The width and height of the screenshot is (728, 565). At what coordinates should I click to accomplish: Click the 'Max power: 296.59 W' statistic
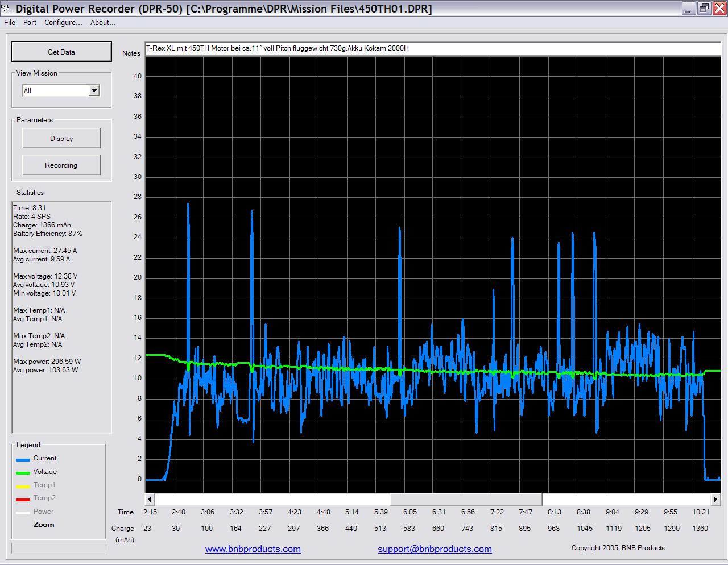(47, 362)
